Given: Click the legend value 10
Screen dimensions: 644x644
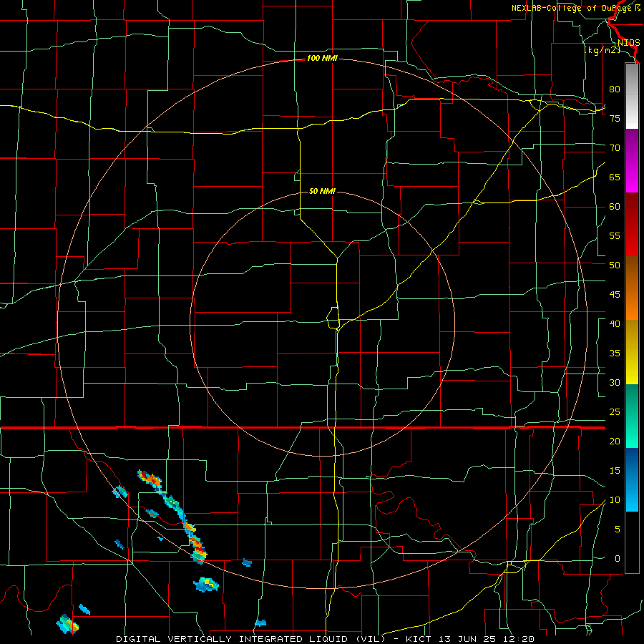Looking at the screenshot, I should click(x=615, y=500).
